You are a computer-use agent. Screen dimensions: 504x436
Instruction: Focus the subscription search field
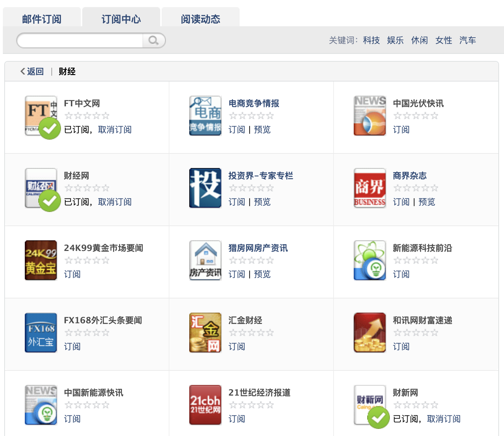[x=80, y=40]
